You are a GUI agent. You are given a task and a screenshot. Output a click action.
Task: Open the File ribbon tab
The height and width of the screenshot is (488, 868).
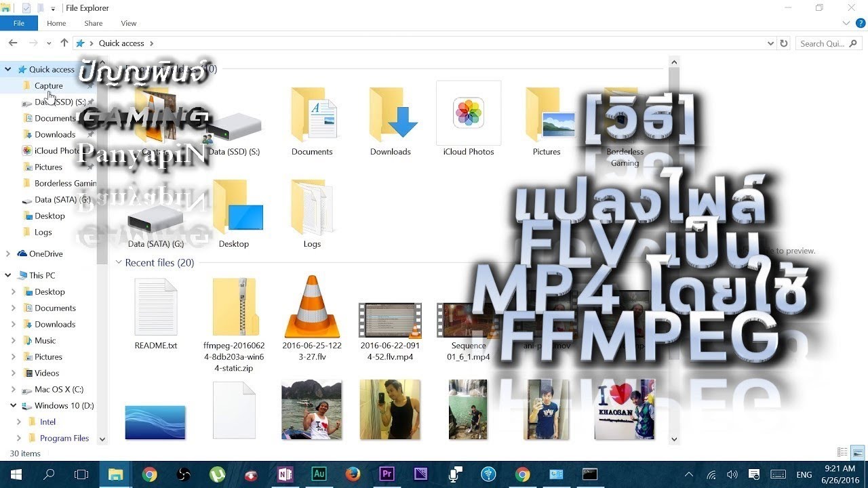[19, 23]
